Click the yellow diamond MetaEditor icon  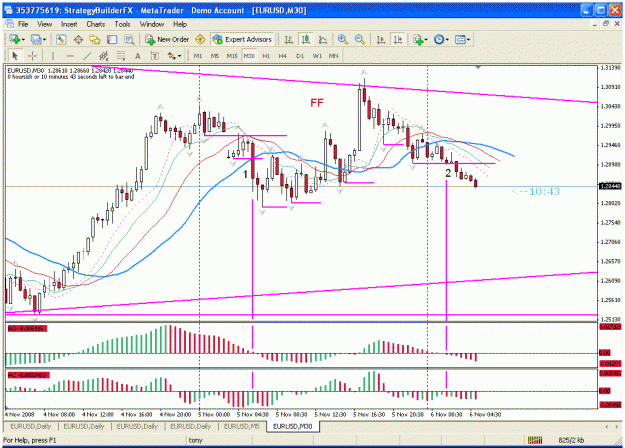(x=200, y=39)
